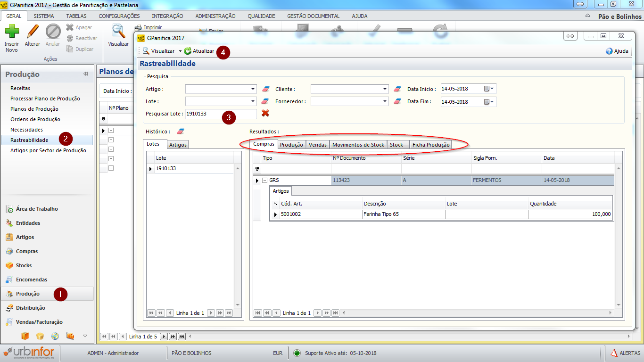Image resolution: width=644 pixels, height=362 pixels.
Task: Clear the Fornecedor field with its eraser
Action: pos(397,101)
